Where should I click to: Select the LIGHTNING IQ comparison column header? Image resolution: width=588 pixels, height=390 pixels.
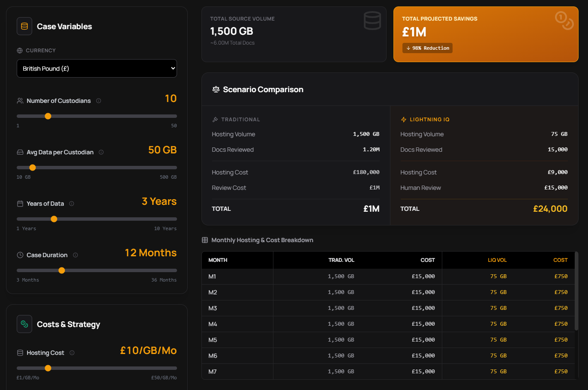(429, 119)
